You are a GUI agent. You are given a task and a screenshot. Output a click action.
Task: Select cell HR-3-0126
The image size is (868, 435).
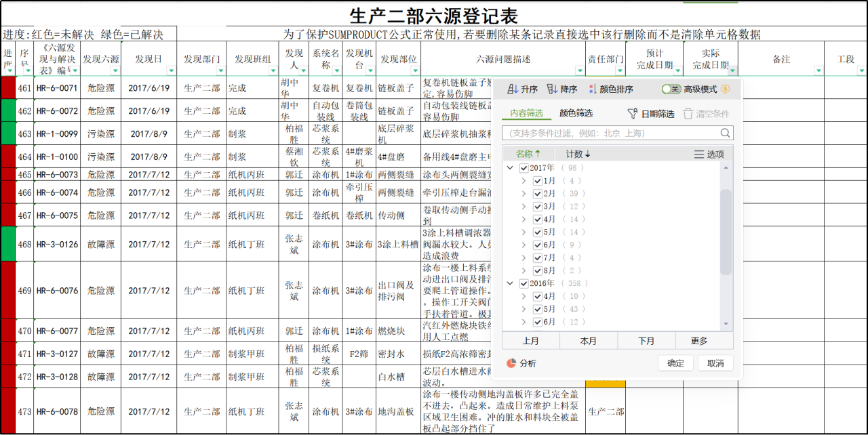(57, 244)
